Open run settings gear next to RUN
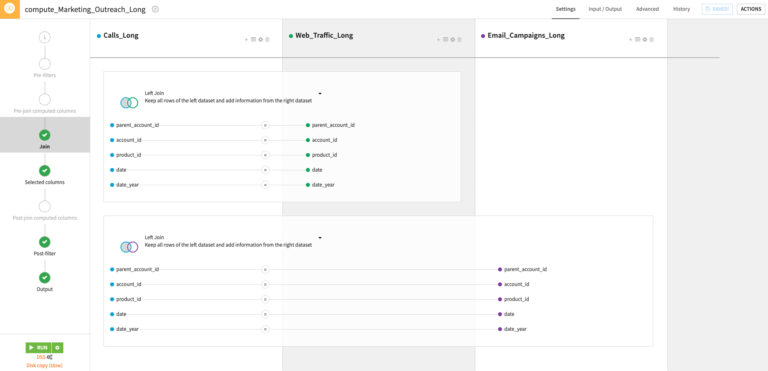 [x=57, y=347]
